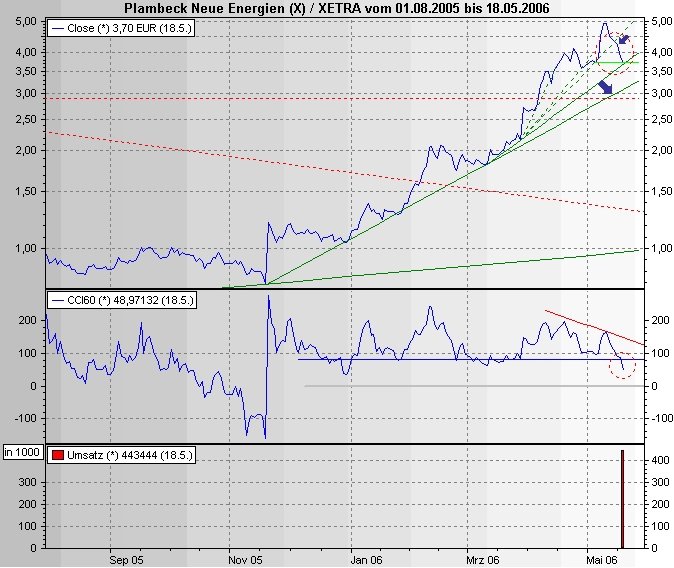Click the -100 label on left CCI axis
The height and width of the screenshot is (568, 674).
(25, 418)
